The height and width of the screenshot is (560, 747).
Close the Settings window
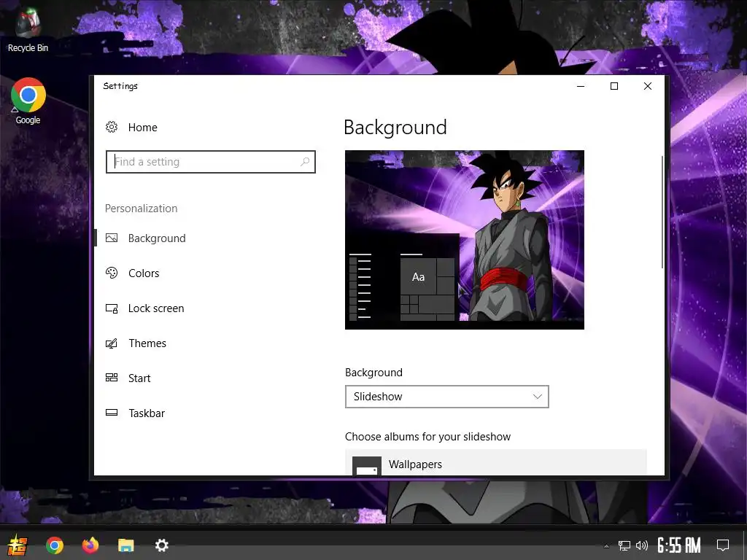648,86
